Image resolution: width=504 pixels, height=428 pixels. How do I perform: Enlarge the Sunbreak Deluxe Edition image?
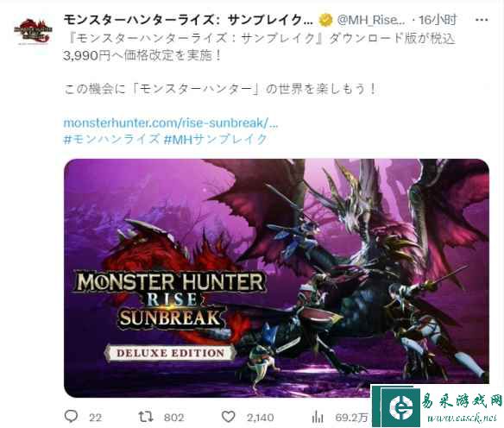point(276,278)
